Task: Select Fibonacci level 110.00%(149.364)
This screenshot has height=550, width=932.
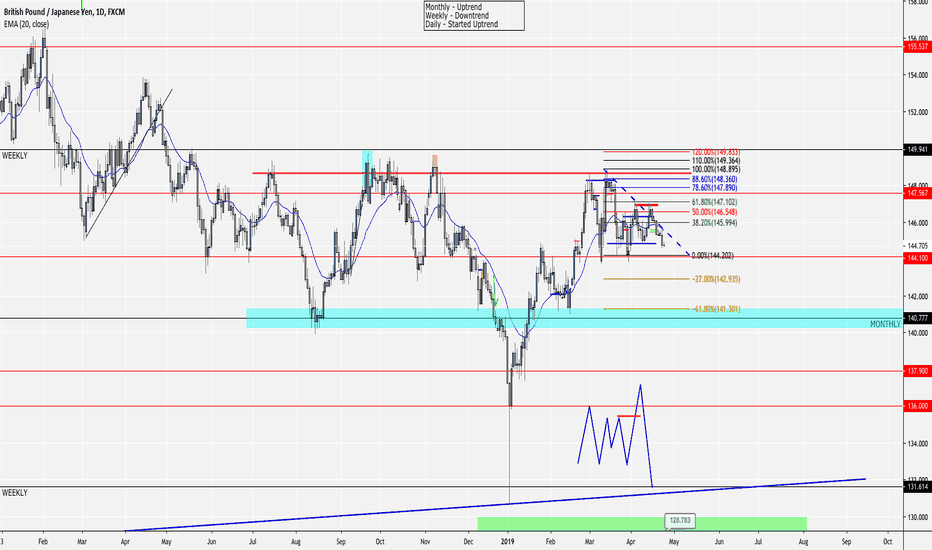Action: click(x=716, y=161)
